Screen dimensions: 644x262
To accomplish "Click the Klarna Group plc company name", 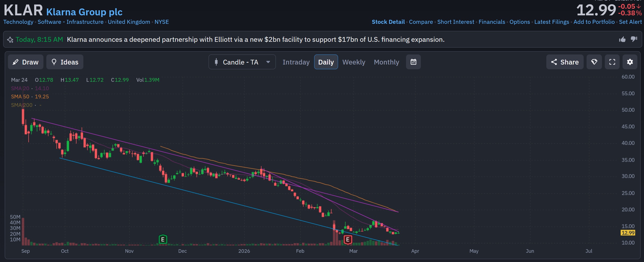I will click(84, 12).
